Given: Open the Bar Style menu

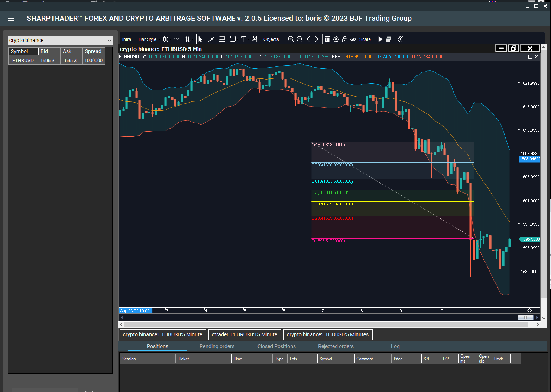Looking at the screenshot, I should 148,39.
